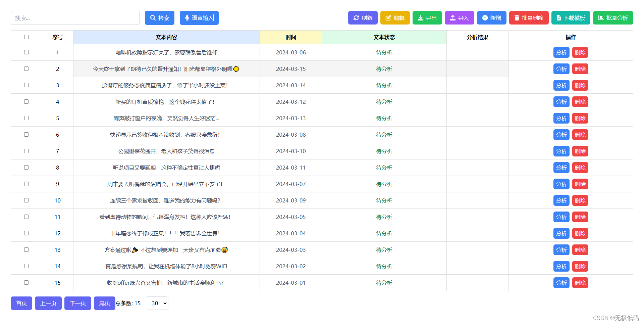The image size is (644, 324).
Task: Click the batch analyze (批量分析) button
Action: [613, 18]
